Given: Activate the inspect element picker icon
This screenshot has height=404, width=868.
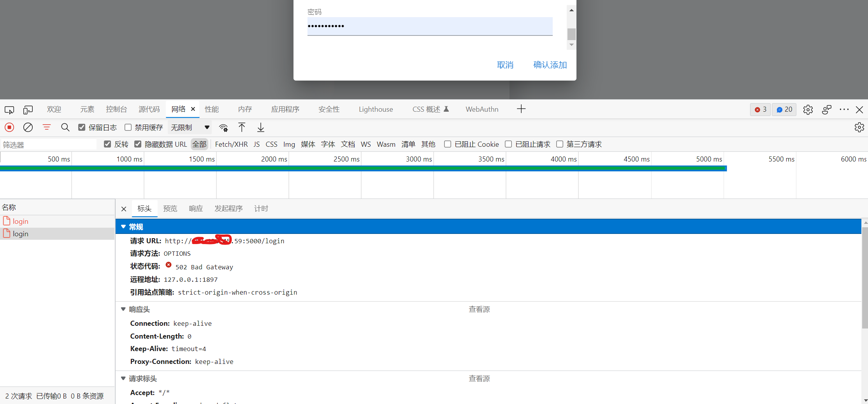Looking at the screenshot, I should coord(9,110).
